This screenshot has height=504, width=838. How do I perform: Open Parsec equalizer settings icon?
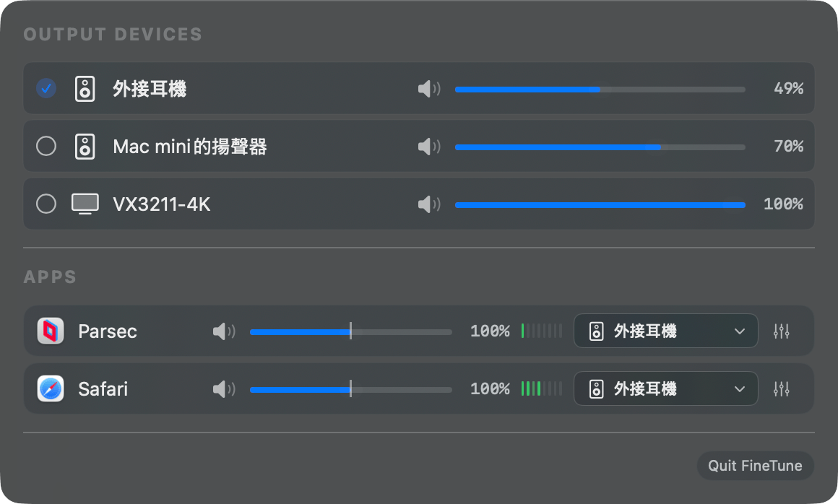click(781, 331)
